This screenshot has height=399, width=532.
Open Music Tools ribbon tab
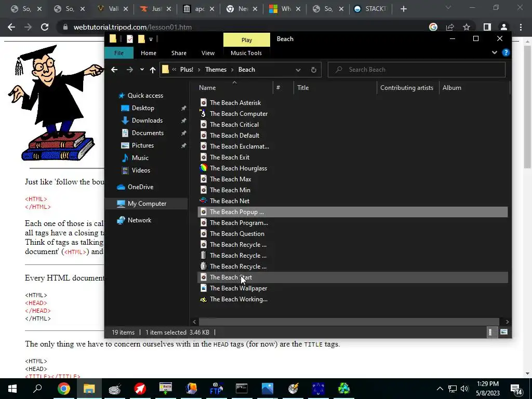click(x=246, y=53)
